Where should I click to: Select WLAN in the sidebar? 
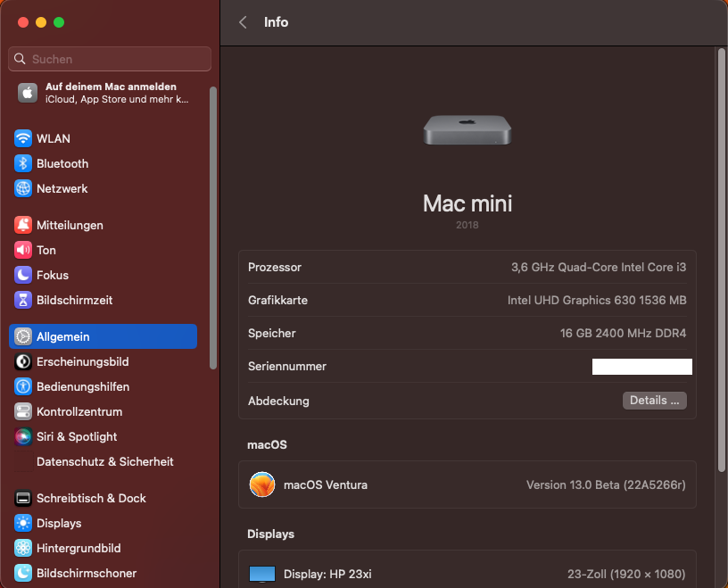[103, 138]
